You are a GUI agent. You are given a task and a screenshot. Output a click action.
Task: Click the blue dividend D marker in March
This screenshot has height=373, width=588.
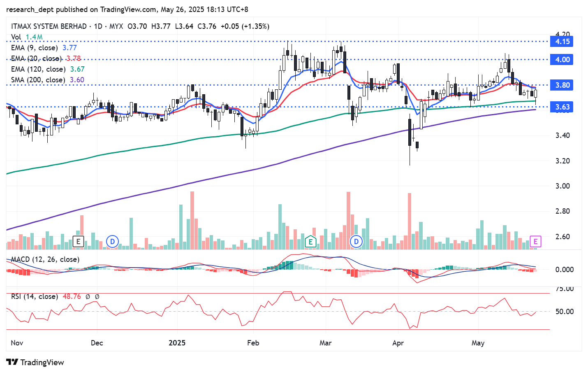[356, 242]
